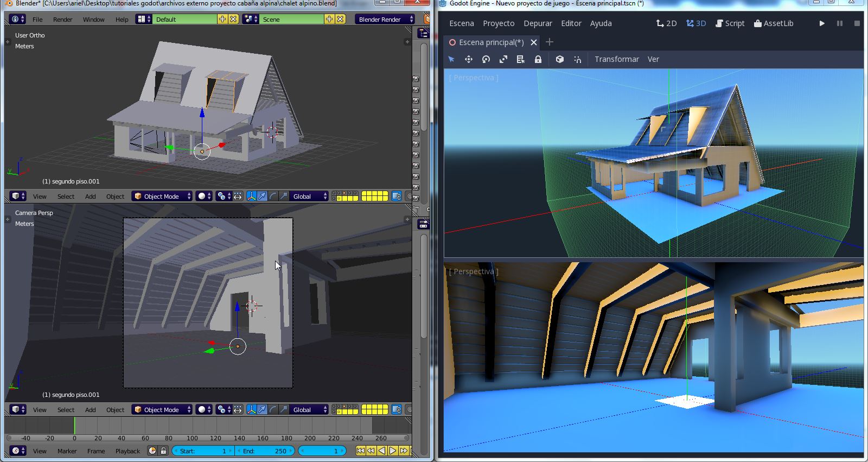868x462 pixels.
Task: Delete the Scene datablock with X button
Action: point(340,19)
